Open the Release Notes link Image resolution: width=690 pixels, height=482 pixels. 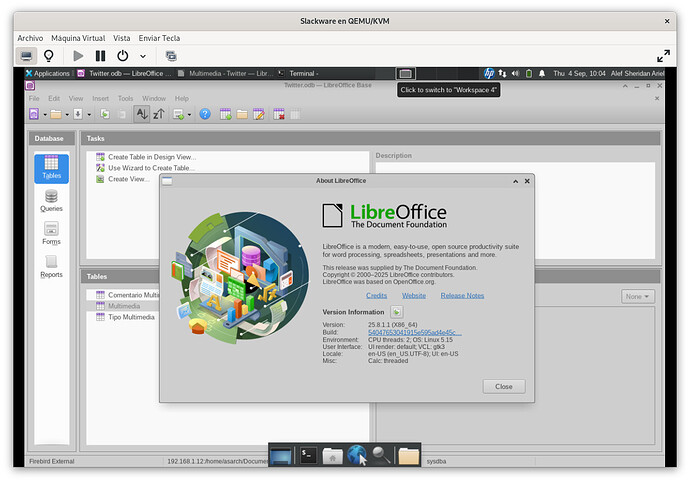click(x=462, y=296)
